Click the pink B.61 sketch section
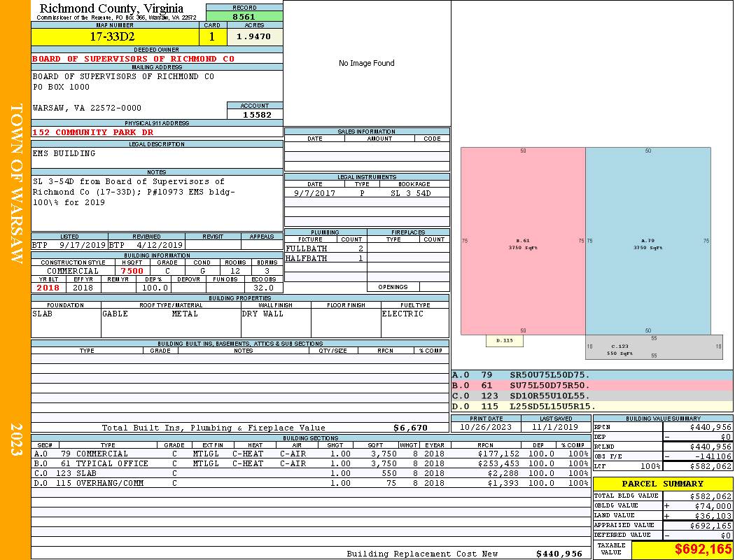The image size is (735, 560). point(523,241)
